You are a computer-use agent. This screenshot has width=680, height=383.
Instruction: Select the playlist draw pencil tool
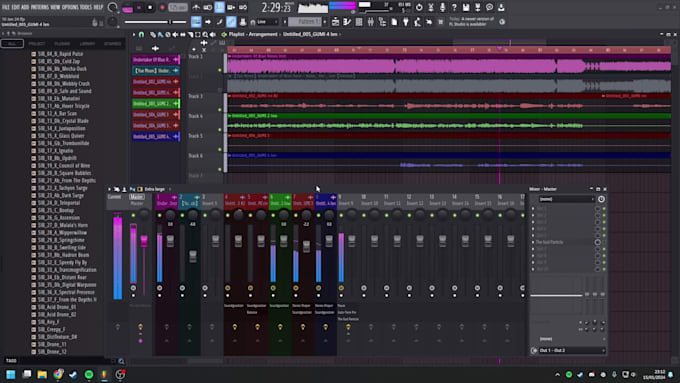coord(153,35)
